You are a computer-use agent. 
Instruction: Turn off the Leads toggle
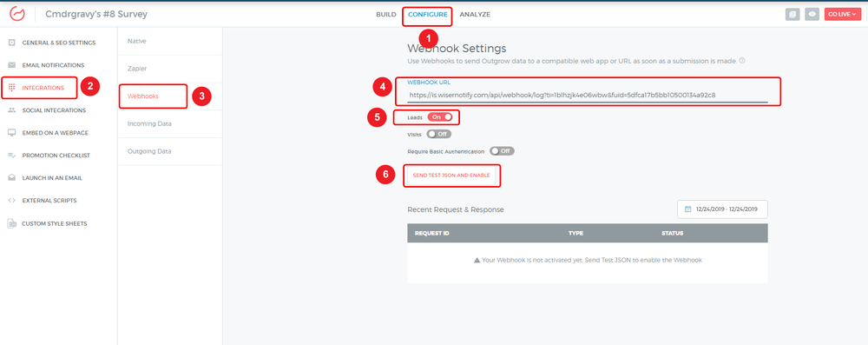point(439,117)
